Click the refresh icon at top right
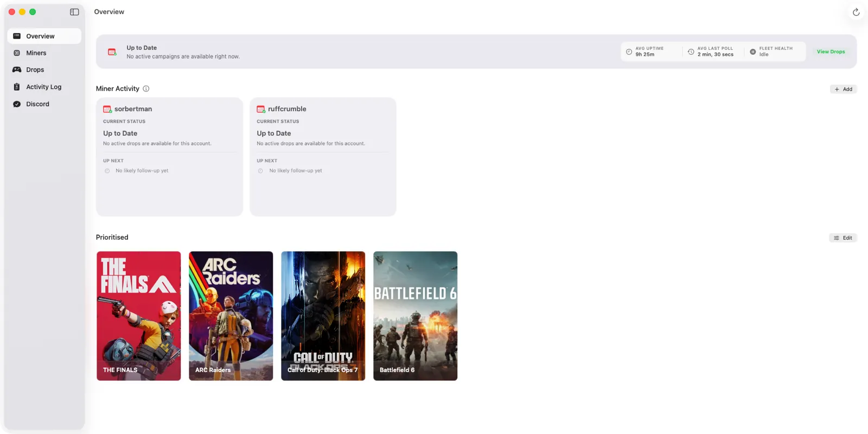Screen dimensions: 868x434 click(856, 12)
